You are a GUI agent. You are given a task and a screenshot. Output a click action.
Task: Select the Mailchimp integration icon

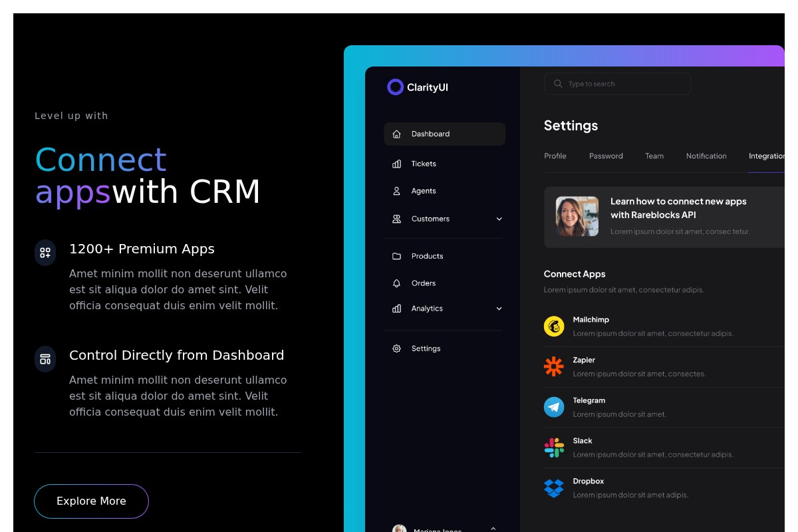(554, 326)
